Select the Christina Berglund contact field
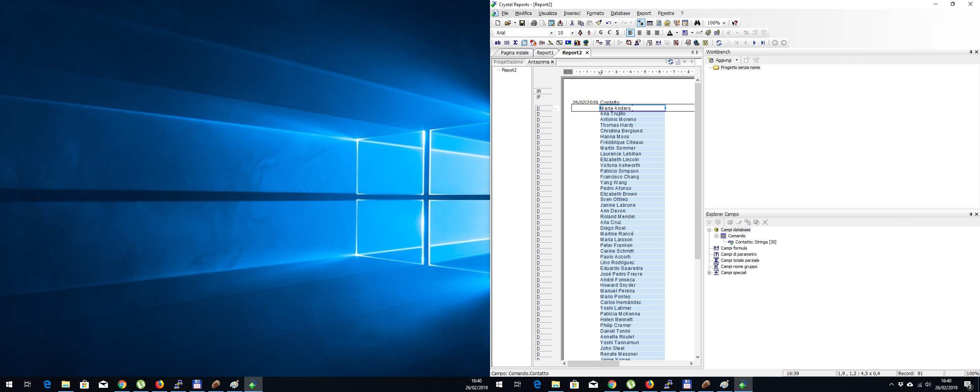Screen dimensions: 980x392 pyautogui.click(x=621, y=131)
